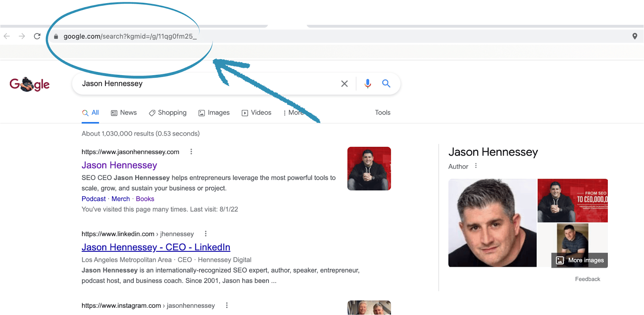Submit search with the magnifying glass icon
Viewport: 644px width, 315px height.
tap(386, 83)
